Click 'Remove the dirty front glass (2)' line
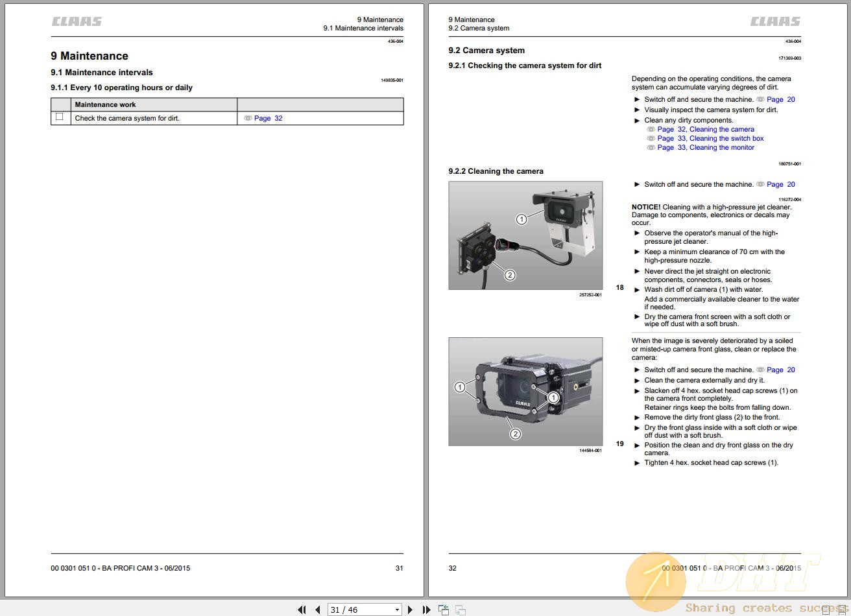The image size is (851, 616). click(712, 417)
